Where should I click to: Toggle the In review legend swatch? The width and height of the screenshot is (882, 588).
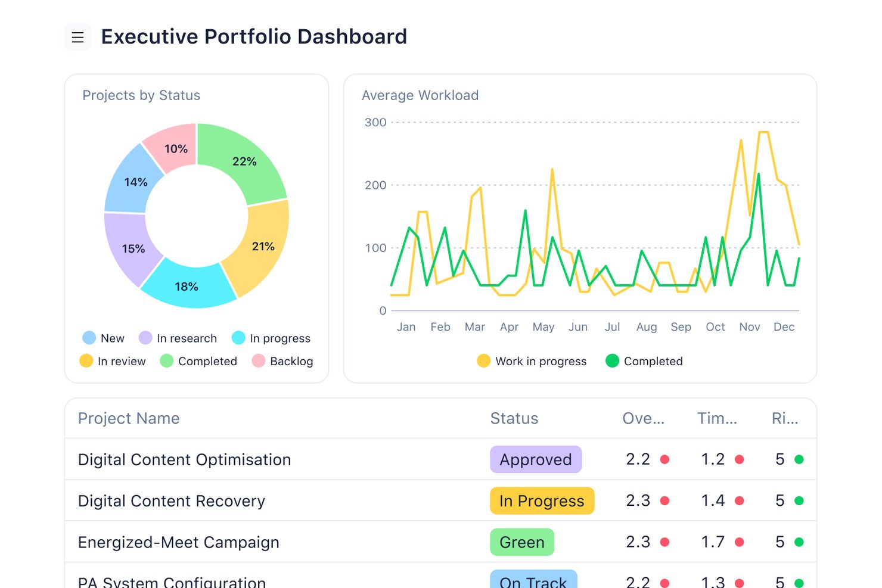coord(86,360)
